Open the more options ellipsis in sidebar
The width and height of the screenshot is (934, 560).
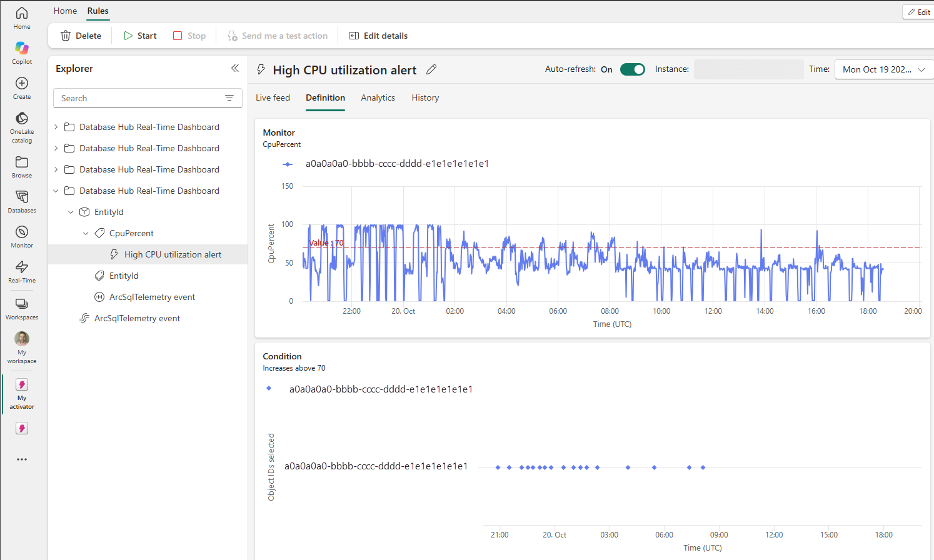pos(22,459)
